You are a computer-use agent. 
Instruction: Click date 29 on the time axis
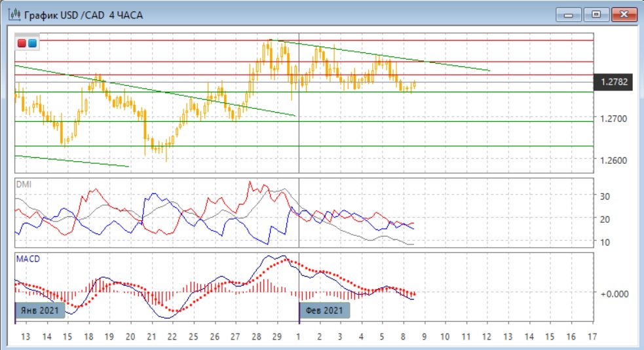click(276, 336)
